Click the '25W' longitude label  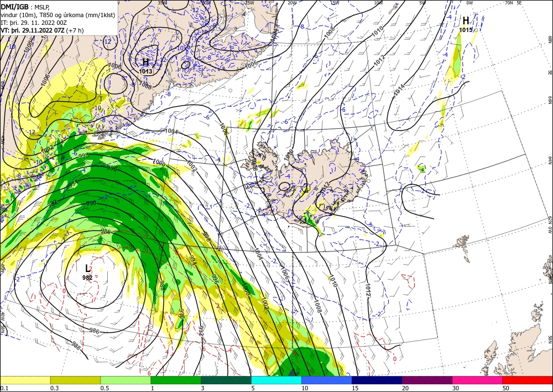249,2
